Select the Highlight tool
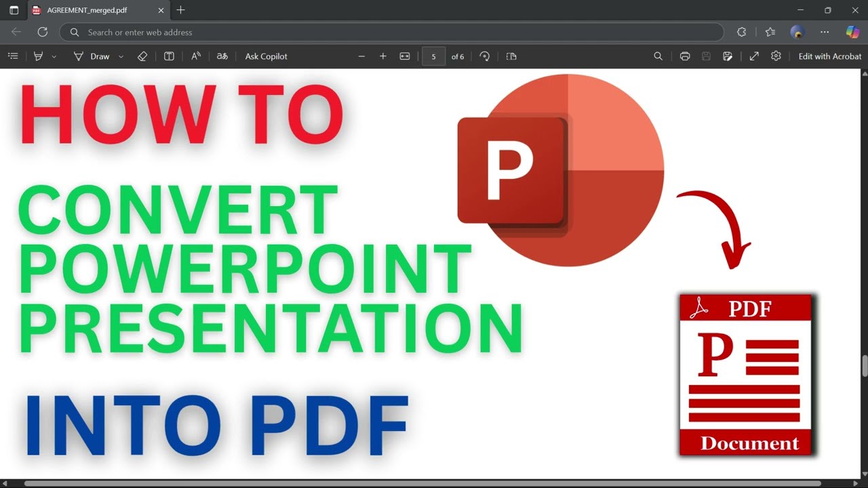 pos(38,56)
